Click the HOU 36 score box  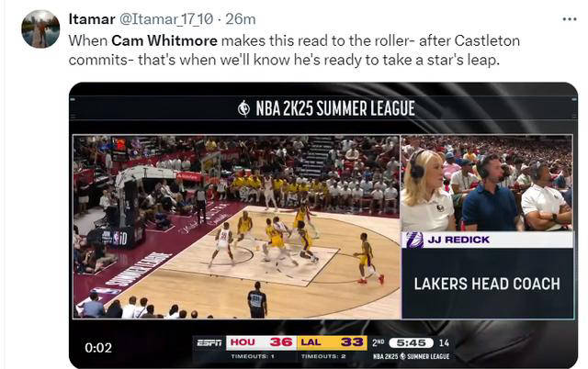(x=261, y=342)
